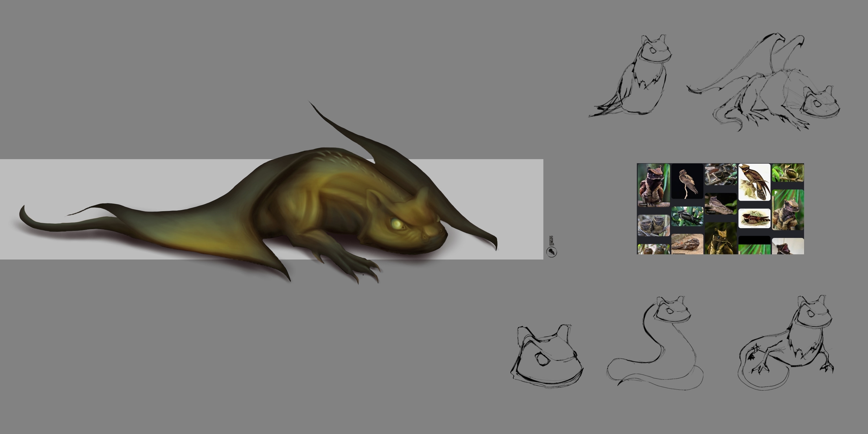Open the vintage long-tailed nightjar illustration

pos(754,182)
